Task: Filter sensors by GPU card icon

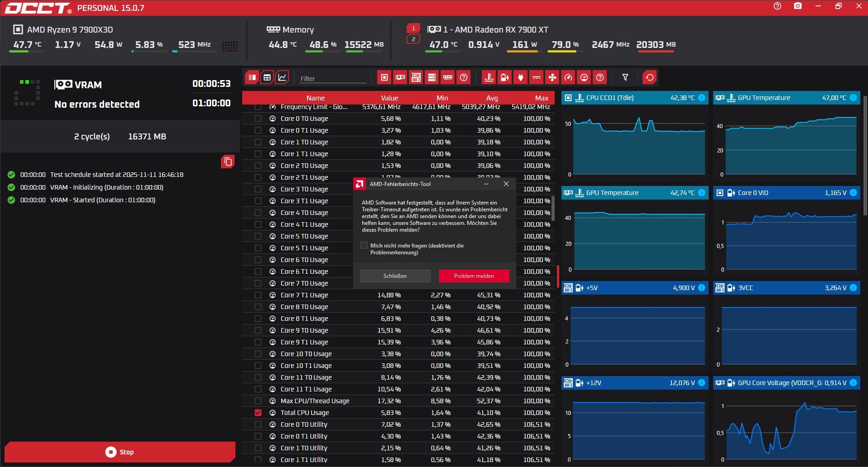Action: point(400,77)
